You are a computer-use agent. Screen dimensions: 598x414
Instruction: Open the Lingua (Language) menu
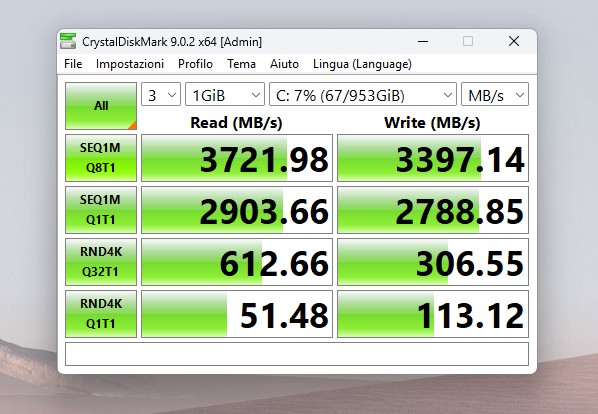point(362,64)
